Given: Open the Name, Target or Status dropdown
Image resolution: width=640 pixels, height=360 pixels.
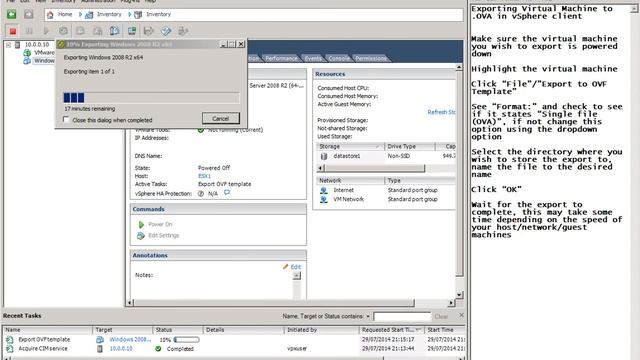Looking at the screenshot, I should pyautogui.click(x=368, y=316).
